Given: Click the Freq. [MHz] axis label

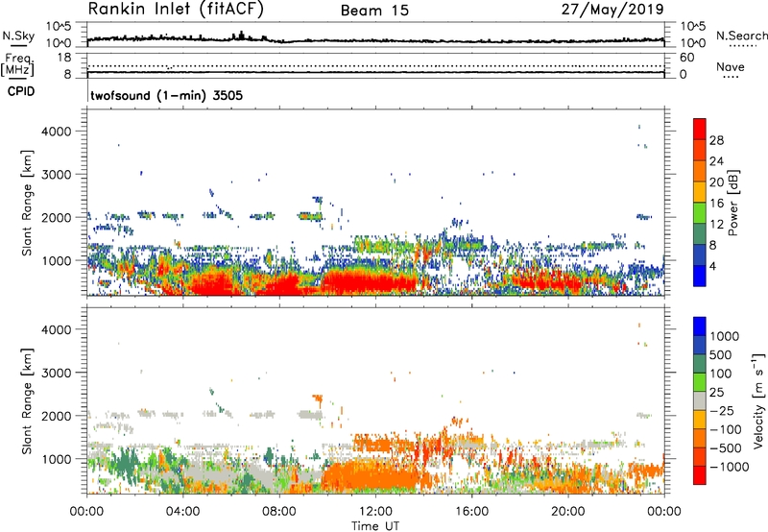Looking at the screenshot, I should click(x=17, y=65).
